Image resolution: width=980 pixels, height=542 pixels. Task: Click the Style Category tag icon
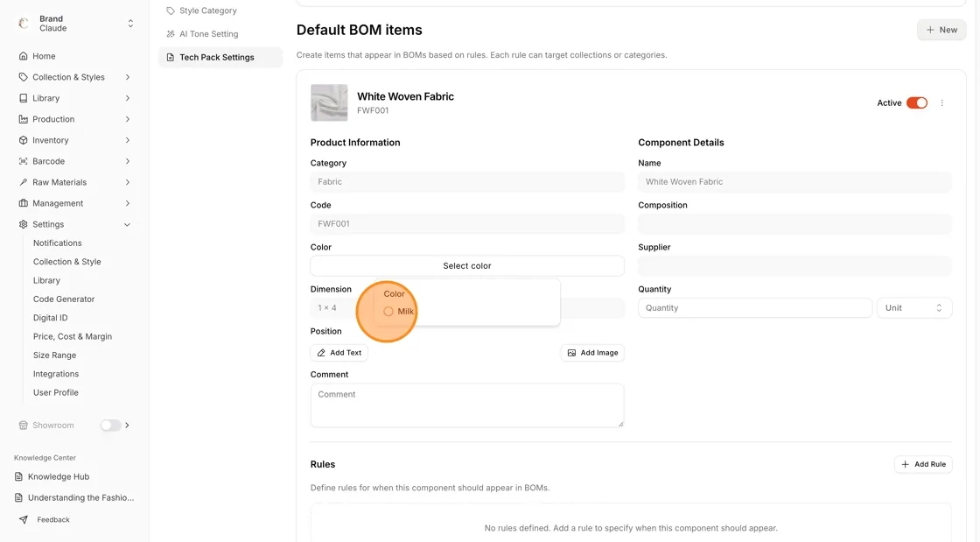tap(170, 11)
